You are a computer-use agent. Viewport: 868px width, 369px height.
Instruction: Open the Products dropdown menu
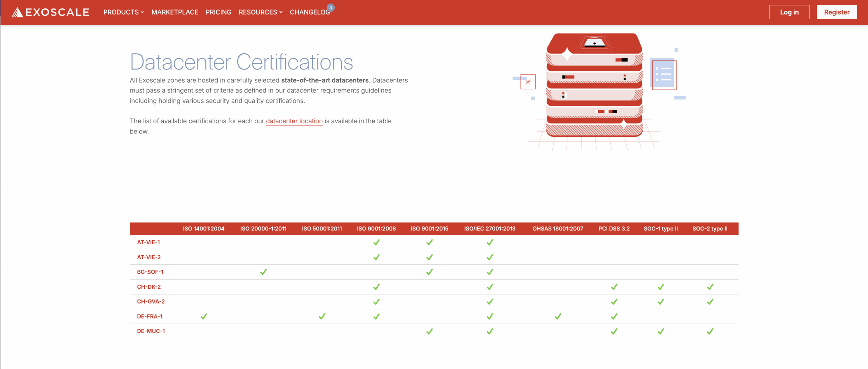point(124,12)
